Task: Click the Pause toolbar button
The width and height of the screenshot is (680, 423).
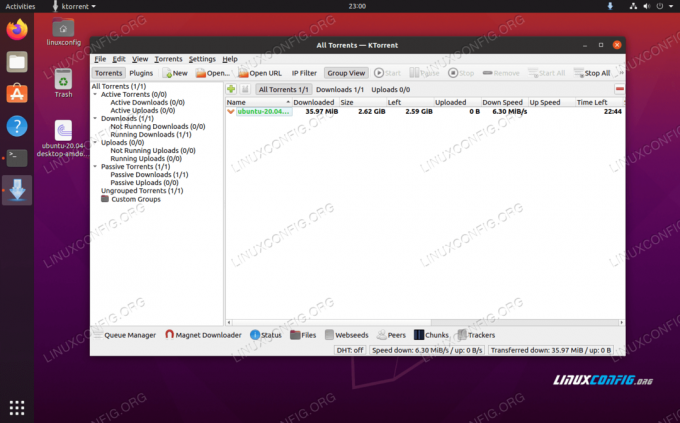Action: point(424,73)
